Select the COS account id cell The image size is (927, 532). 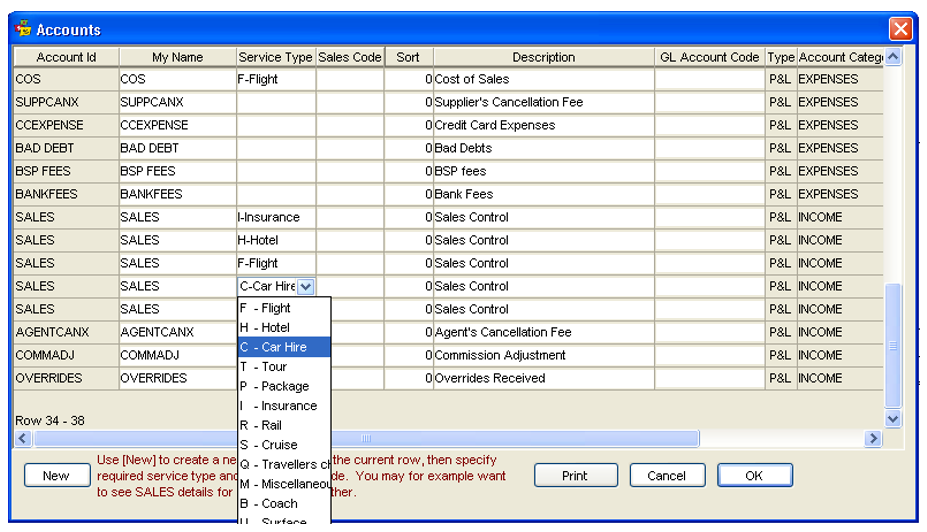pyautogui.click(x=66, y=79)
